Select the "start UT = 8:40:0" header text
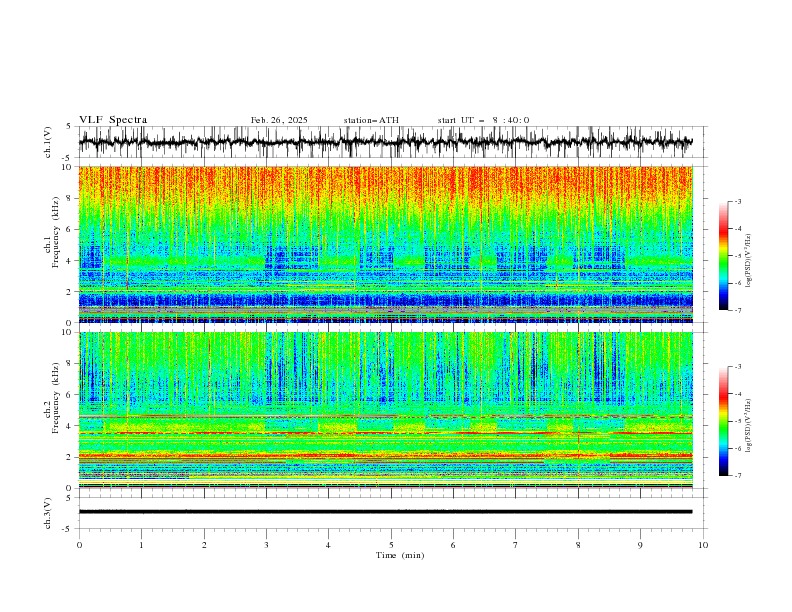 [483, 120]
